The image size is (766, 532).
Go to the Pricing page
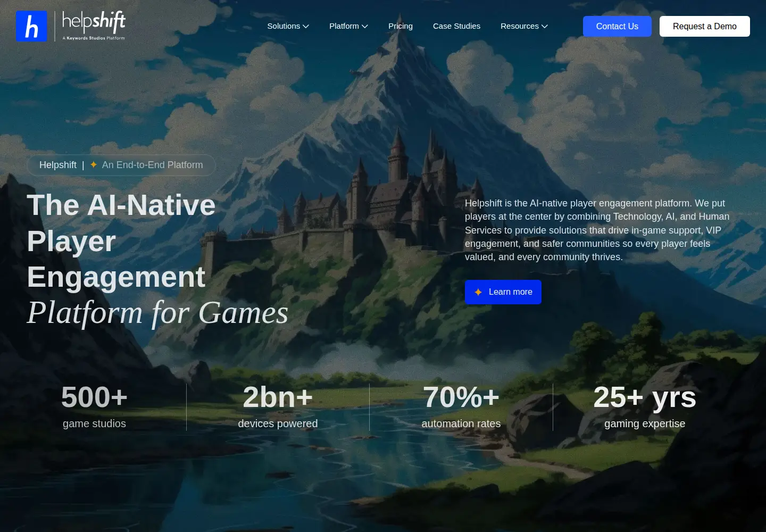[x=401, y=26]
